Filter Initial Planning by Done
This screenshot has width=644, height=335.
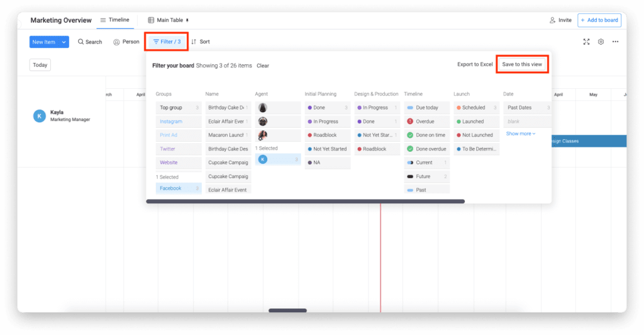coord(327,108)
